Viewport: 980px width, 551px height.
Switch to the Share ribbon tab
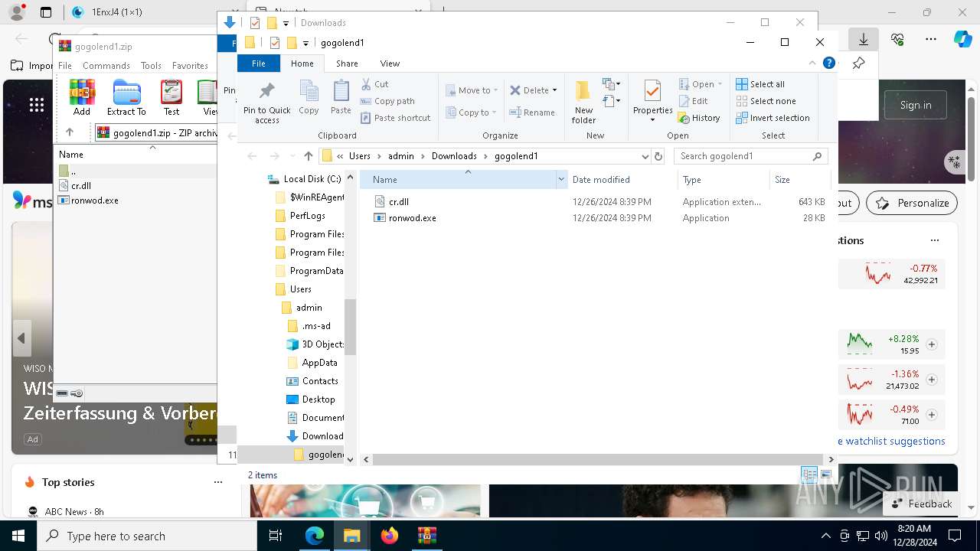pyautogui.click(x=347, y=64)
